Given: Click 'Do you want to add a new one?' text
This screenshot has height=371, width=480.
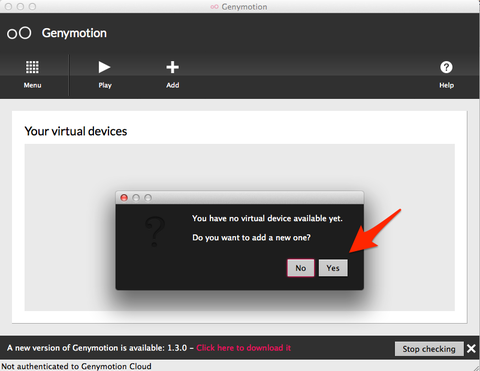Looking at the screenshot, I should coord(251,238).
